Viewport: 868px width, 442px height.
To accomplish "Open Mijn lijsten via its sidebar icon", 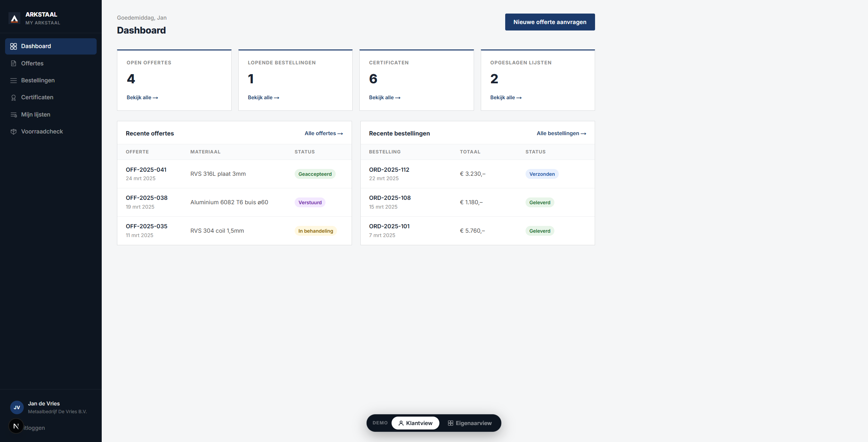I will pyautogui.click(x=14, y=114).
